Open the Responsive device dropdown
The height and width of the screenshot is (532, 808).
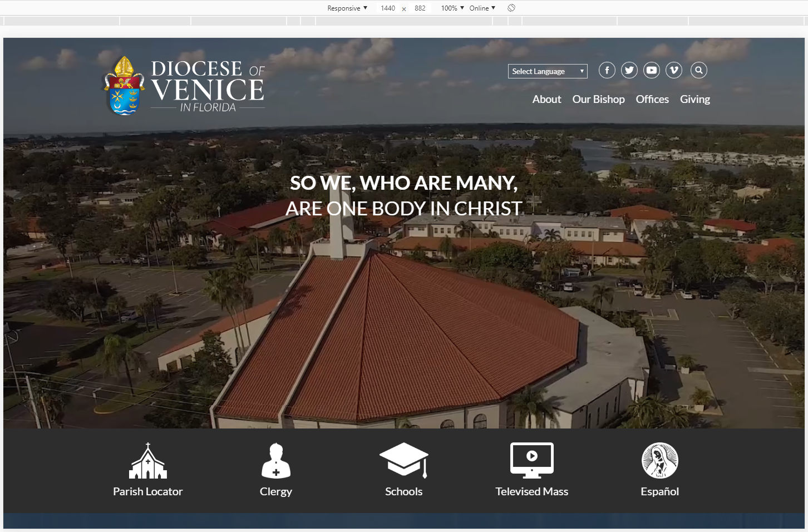[x=347, y=8]
